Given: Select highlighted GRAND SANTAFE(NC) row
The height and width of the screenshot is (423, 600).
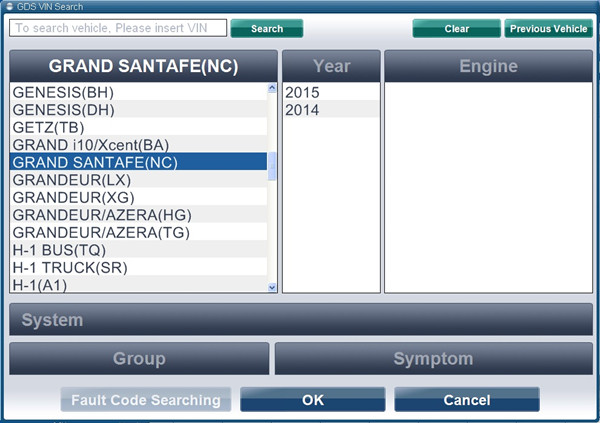Looking at the screenshot, I should click(x=139, y=162).
